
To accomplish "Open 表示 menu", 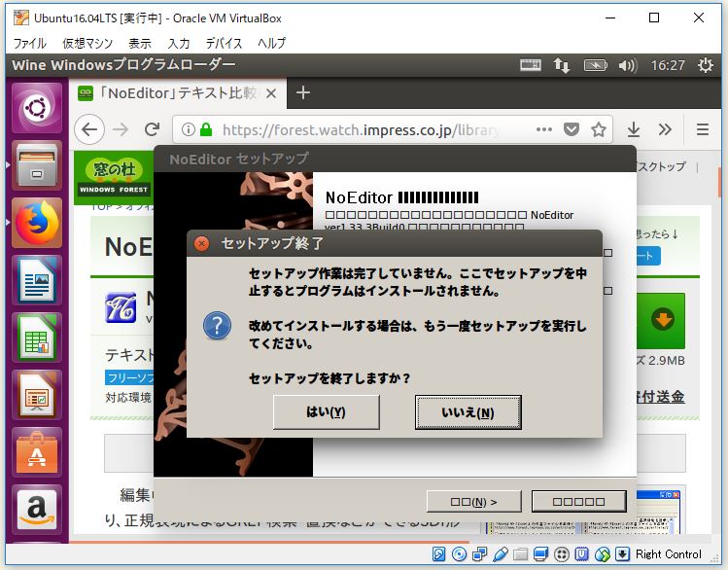I will [140, 43].
